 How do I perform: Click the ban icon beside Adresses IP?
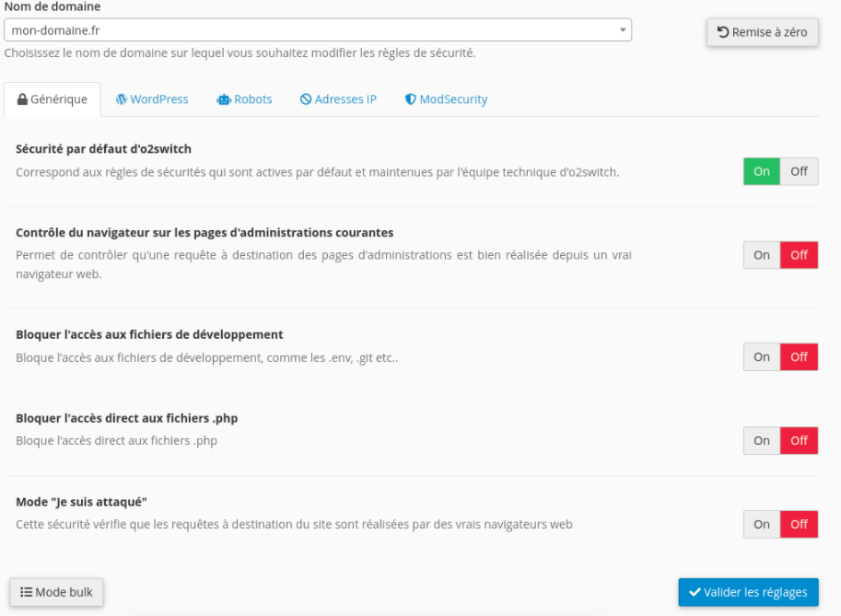pos(306,99)
